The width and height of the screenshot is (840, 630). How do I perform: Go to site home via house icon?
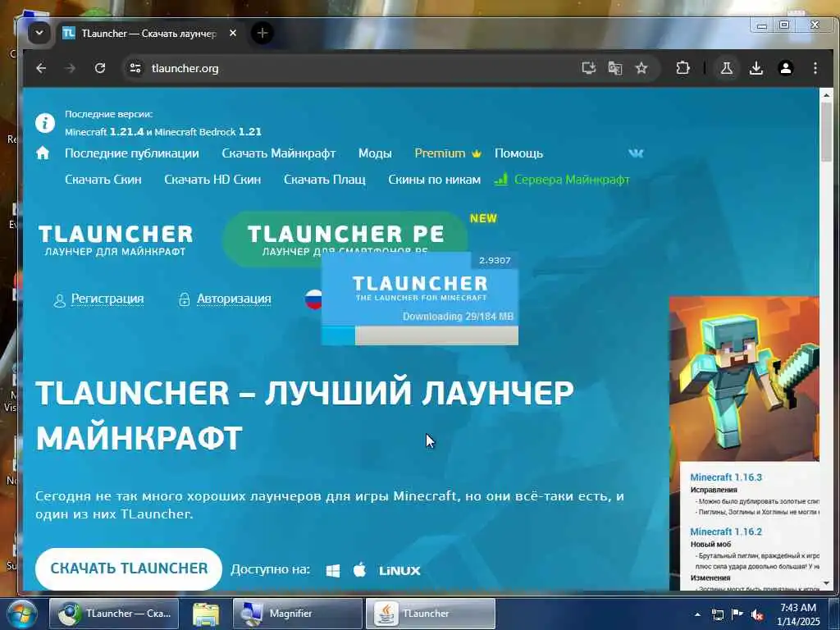pos(43,153)
